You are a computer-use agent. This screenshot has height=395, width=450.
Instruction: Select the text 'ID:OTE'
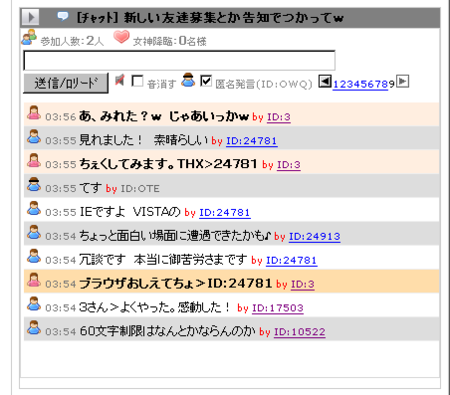click(140, 189)
